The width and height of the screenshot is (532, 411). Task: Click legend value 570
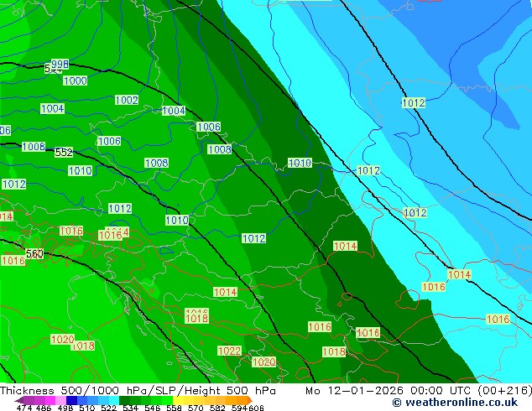[x=196, y=408]
